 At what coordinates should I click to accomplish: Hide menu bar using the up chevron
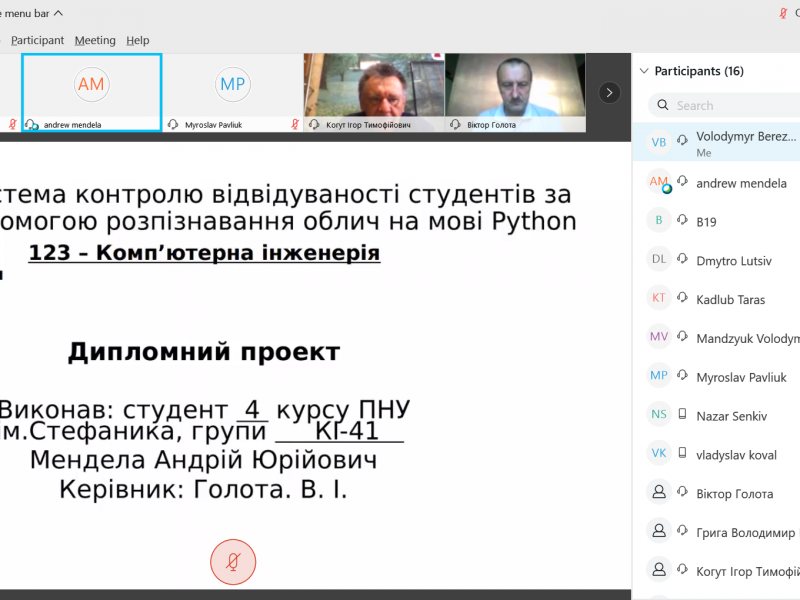(x=57, y=13)
